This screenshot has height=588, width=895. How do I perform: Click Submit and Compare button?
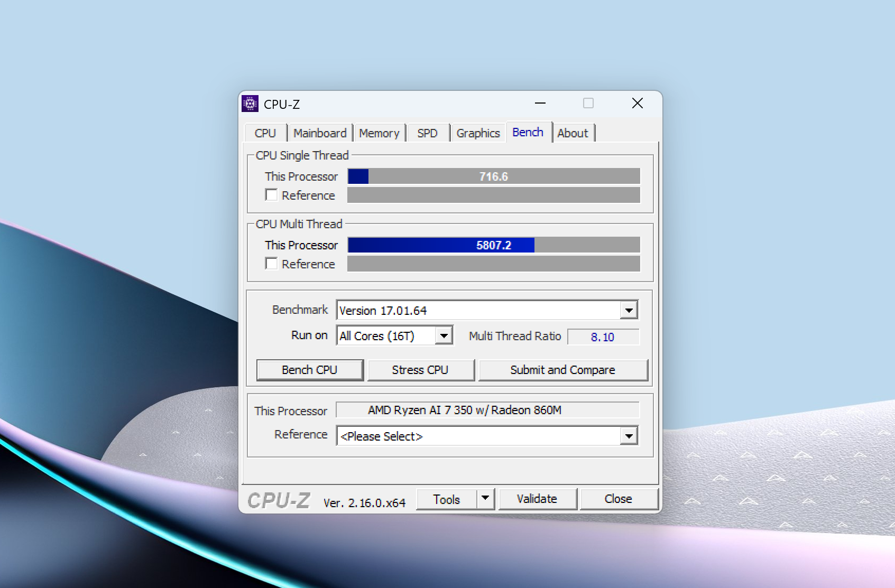coord(562,370)
